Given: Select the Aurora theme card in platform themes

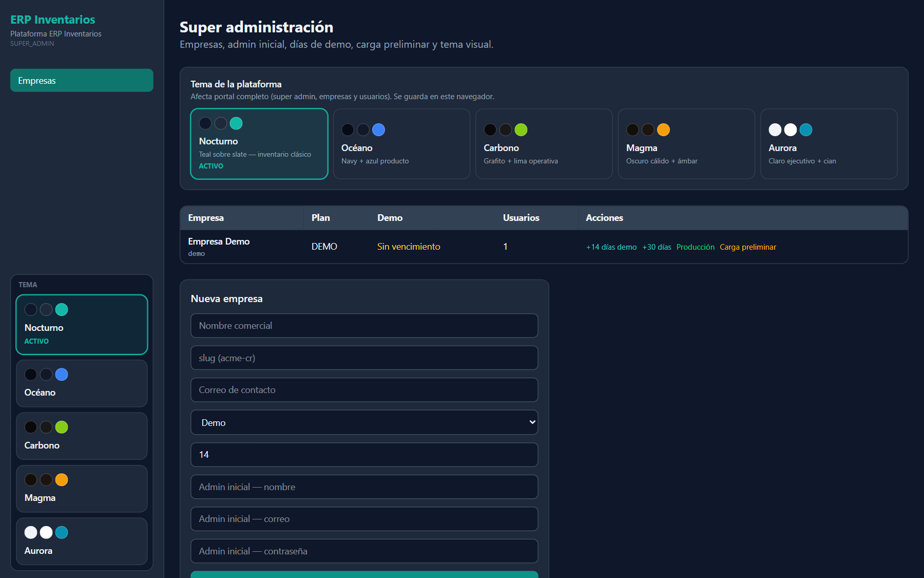Looking at the screenshot, I should click(829, 144).
